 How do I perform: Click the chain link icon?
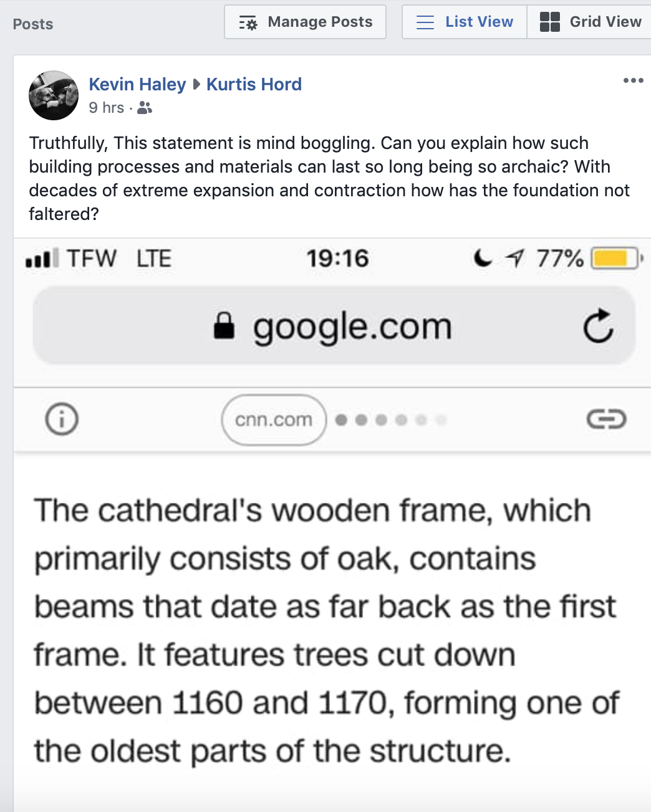click(x=605, y=419)
